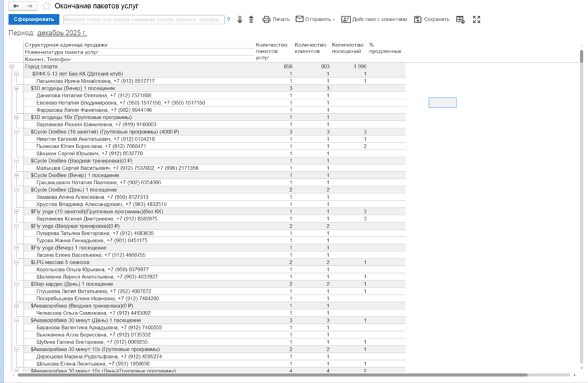The width and height of the screenshot is (588, 383).
Task: Collapse $Fly yoga (Вводная тренировка) group
Action: (16, 226)
